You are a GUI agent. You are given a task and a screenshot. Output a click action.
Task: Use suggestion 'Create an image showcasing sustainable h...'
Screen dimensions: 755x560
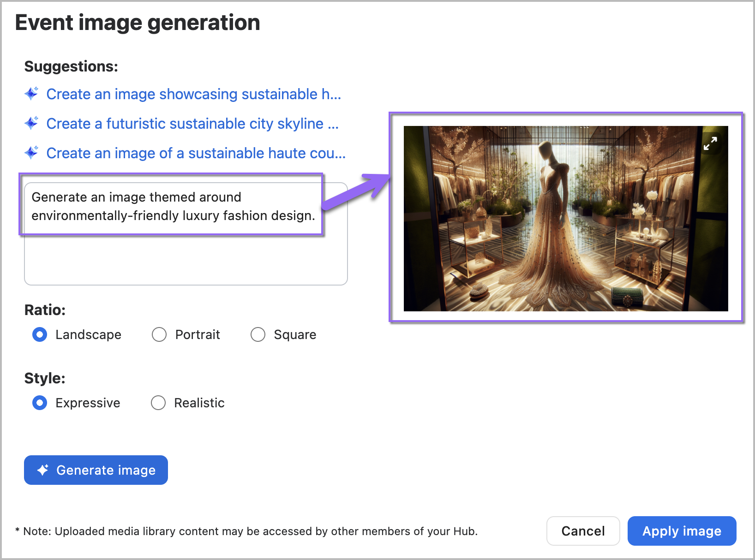pos(193,94)
